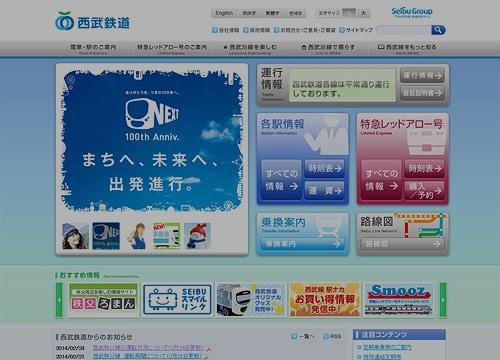Set text size to large (大)
The height and width of the screenshot is (360, 500).
pyautogui.click(x=363, y=13)
